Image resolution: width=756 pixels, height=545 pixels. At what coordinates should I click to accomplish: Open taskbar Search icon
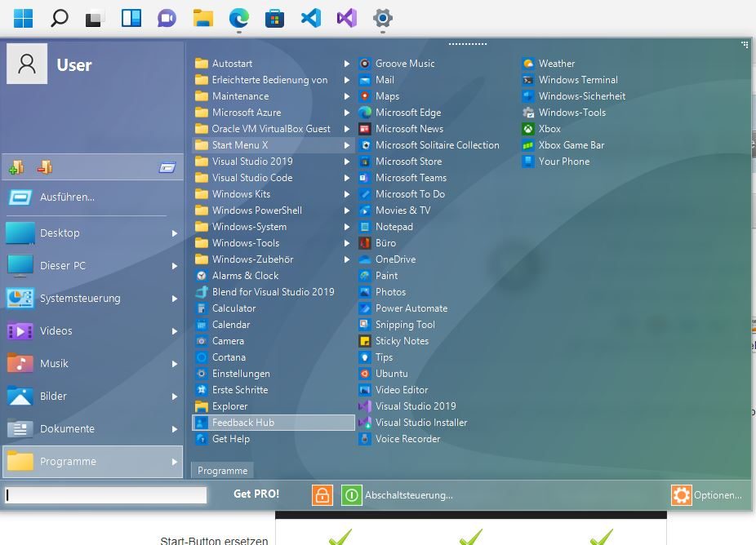(60, 18)
